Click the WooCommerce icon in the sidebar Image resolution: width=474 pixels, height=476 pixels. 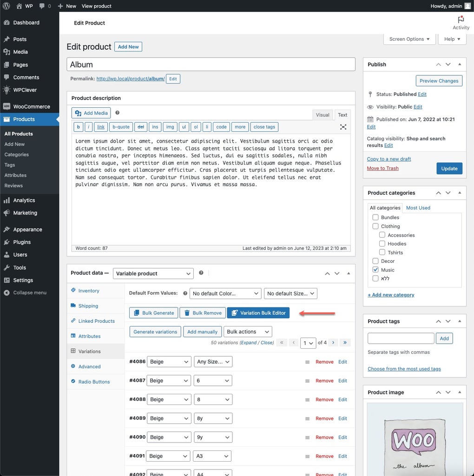(7, 106)
